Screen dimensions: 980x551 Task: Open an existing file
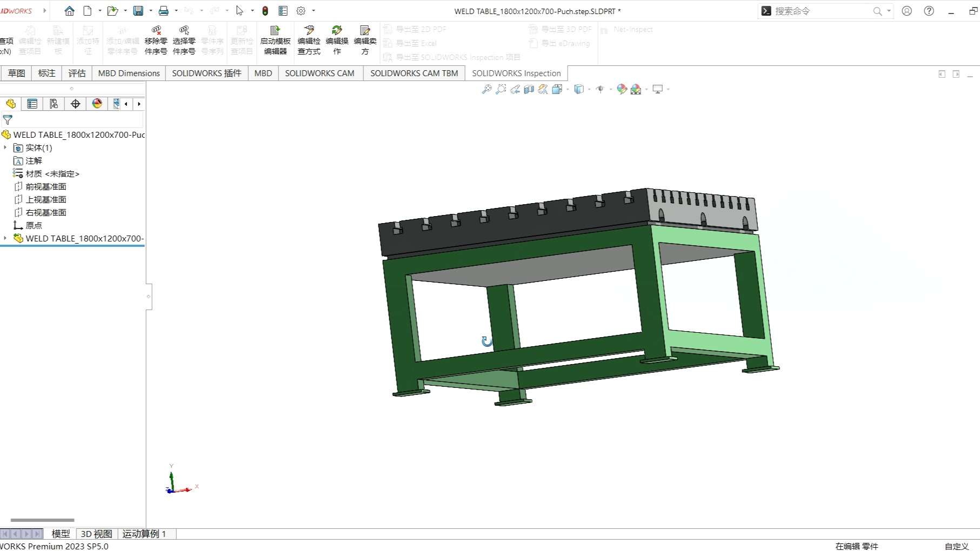tap(112, 11)
